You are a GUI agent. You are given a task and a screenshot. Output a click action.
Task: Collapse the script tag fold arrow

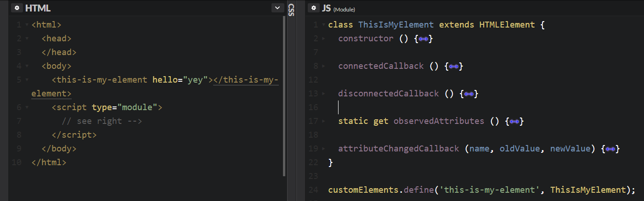pyautogui.click(x=27, y=107)
